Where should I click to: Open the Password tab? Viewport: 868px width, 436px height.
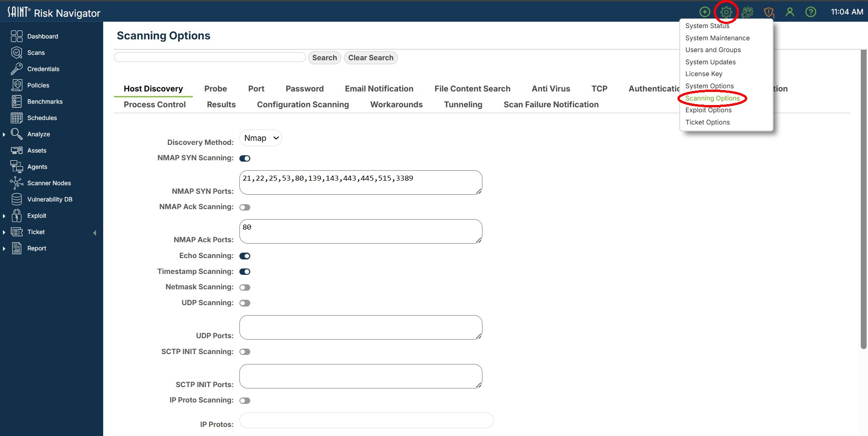tap(305, 89)
